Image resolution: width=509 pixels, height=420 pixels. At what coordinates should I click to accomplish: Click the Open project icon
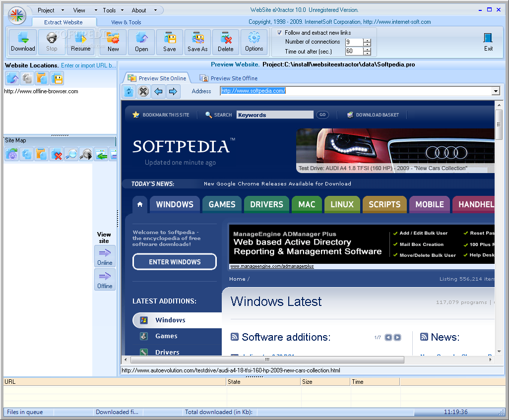(x=141, y=42)
